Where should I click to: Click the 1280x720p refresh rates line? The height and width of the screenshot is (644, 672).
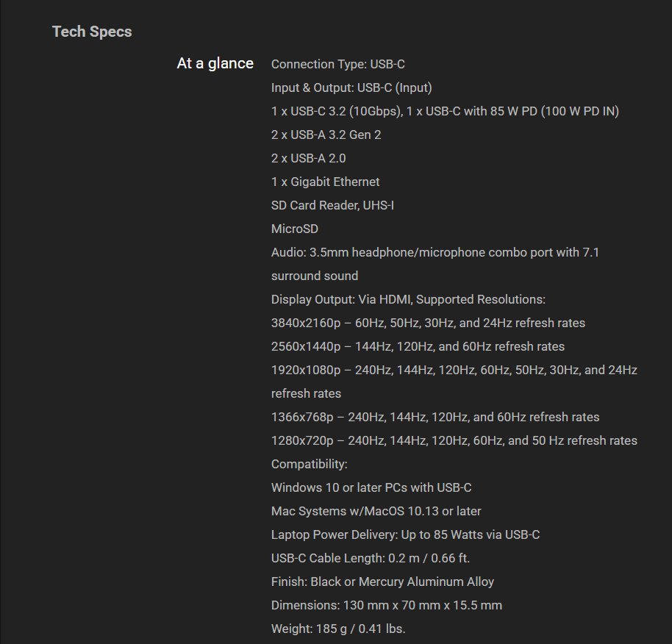point(454,441)
